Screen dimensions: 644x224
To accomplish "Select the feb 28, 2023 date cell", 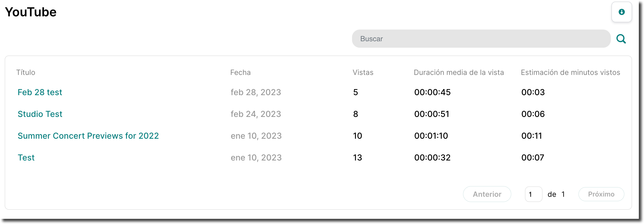I will point(256,92).
